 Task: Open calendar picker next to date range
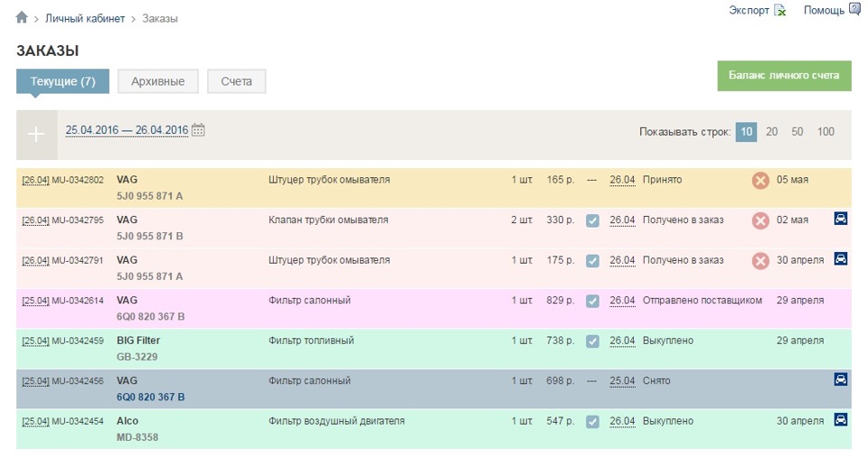[x=198, y=130]
